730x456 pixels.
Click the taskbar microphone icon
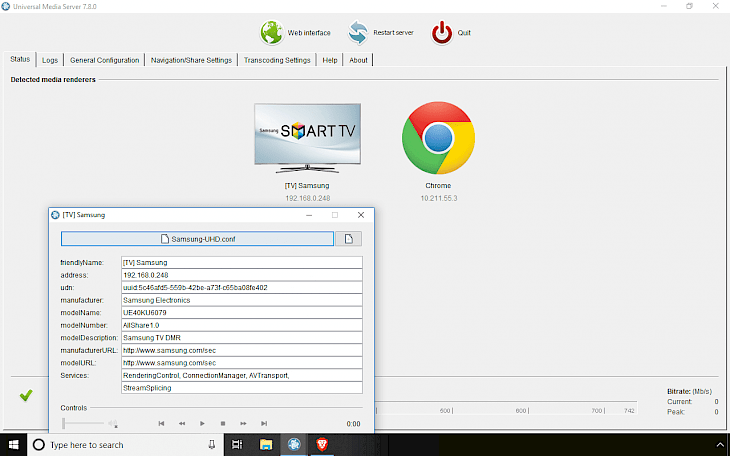pyautogui.click(x=211, y=445)
